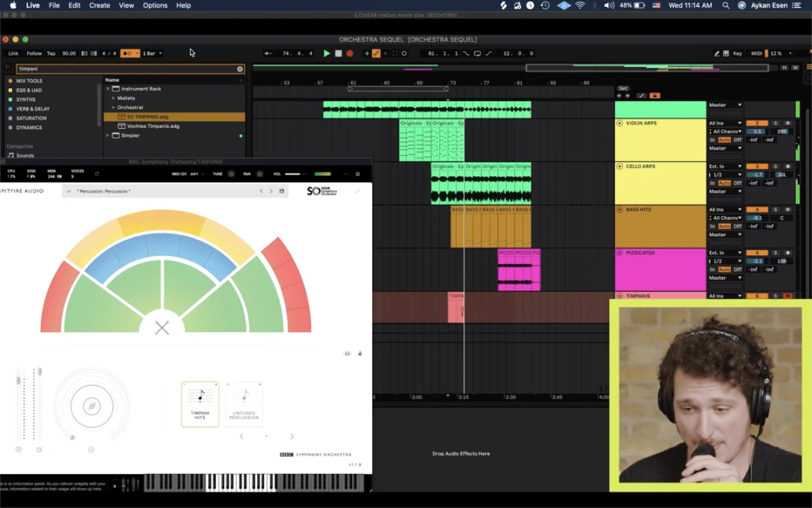Collapse the Instrument Rack folder
Image resolution: width=812 pixels, height=508 pixels.
pyautogui.click(x=108, y=89)
